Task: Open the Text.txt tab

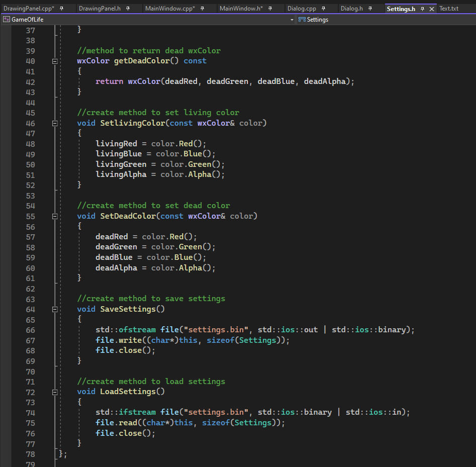Action: 449,9
